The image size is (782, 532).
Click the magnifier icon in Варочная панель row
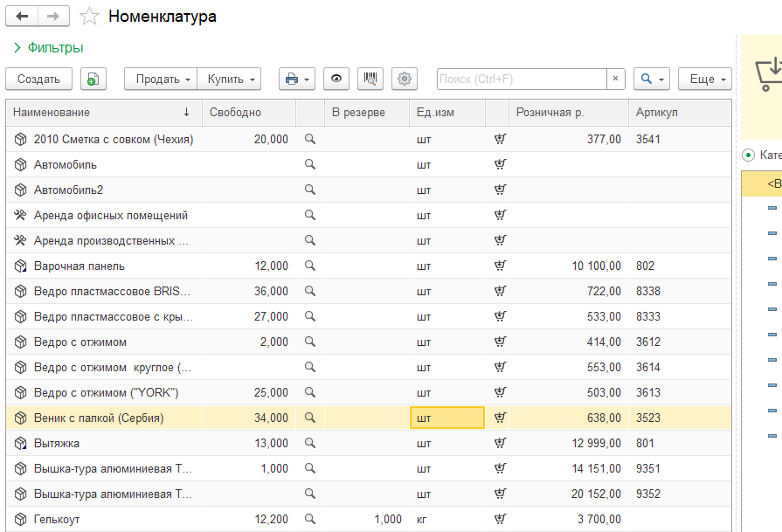pos(309,266)
